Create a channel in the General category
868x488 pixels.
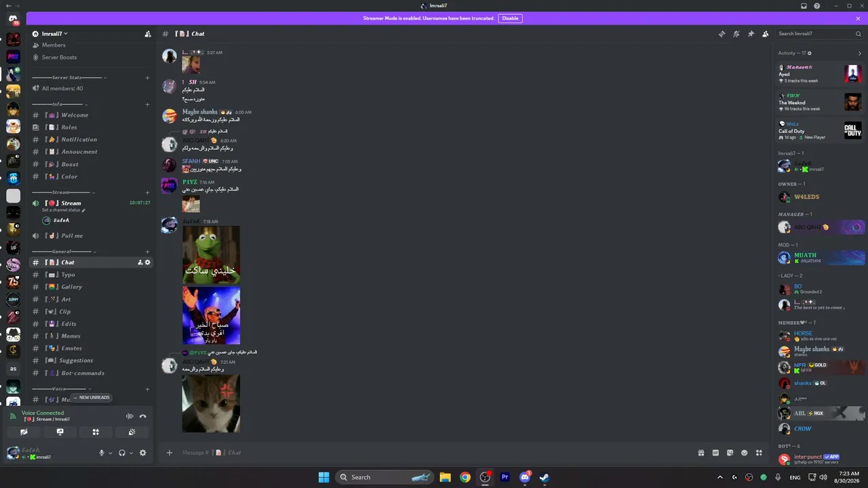(147, 251)
